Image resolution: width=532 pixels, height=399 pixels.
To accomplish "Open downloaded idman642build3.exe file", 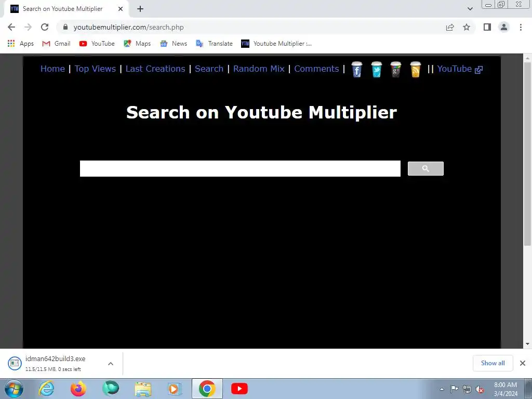I will click(x=55, y=363).
